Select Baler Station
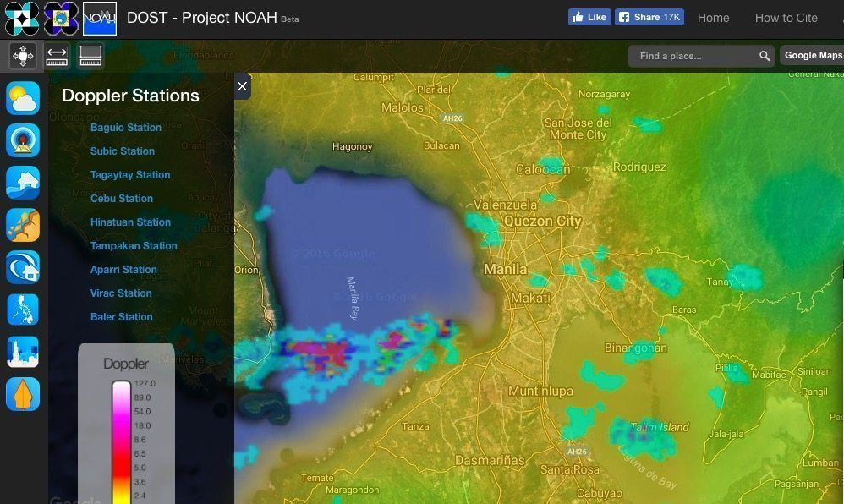This screenshot has height=504, width=844. (x=122, y=317)
